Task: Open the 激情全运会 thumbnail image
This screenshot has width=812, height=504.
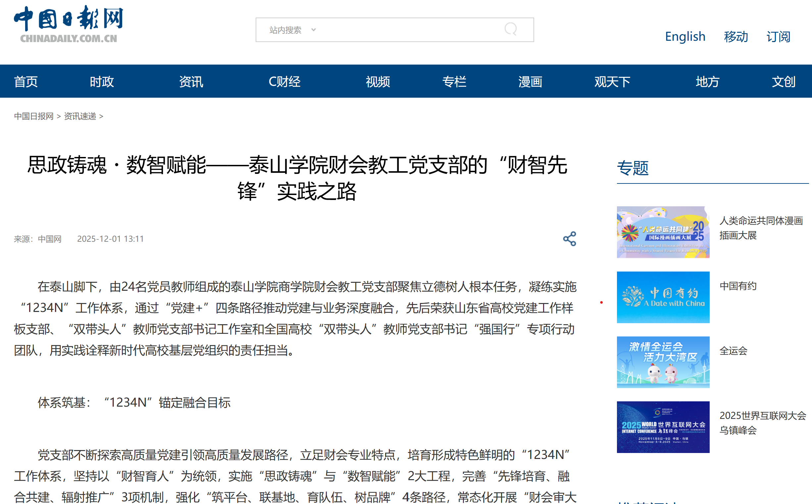Action: (663, 362)
